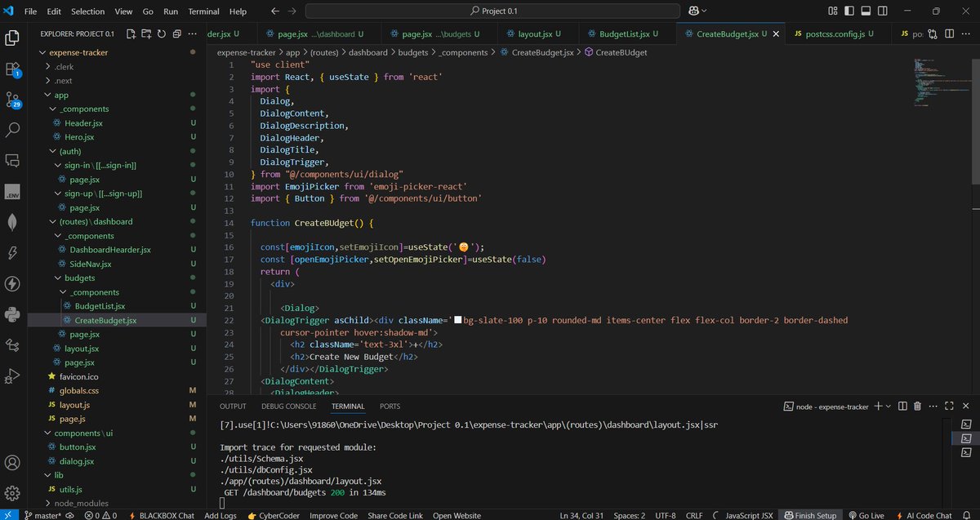Maximize the terminal panel size
This screenshot has height=520, width=980.
948,406
